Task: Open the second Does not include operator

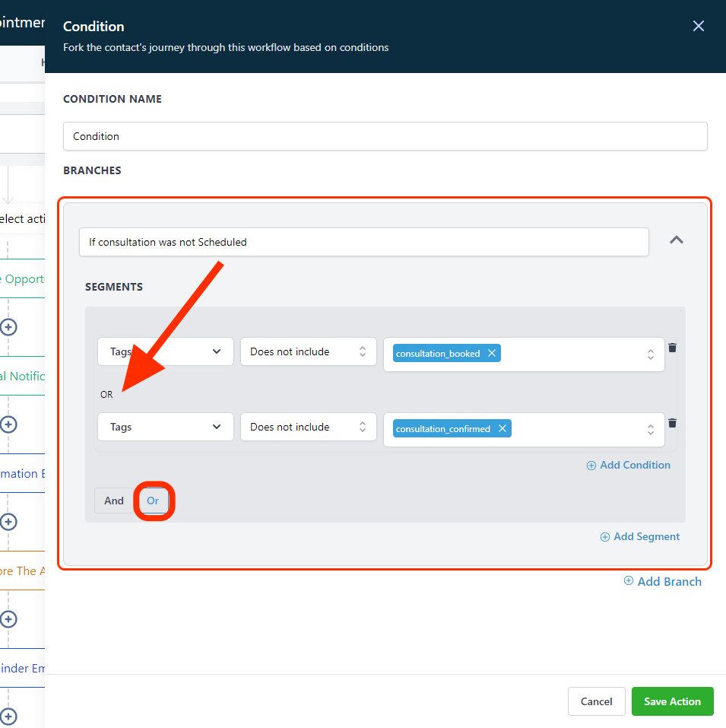Action: click(309, 427)
